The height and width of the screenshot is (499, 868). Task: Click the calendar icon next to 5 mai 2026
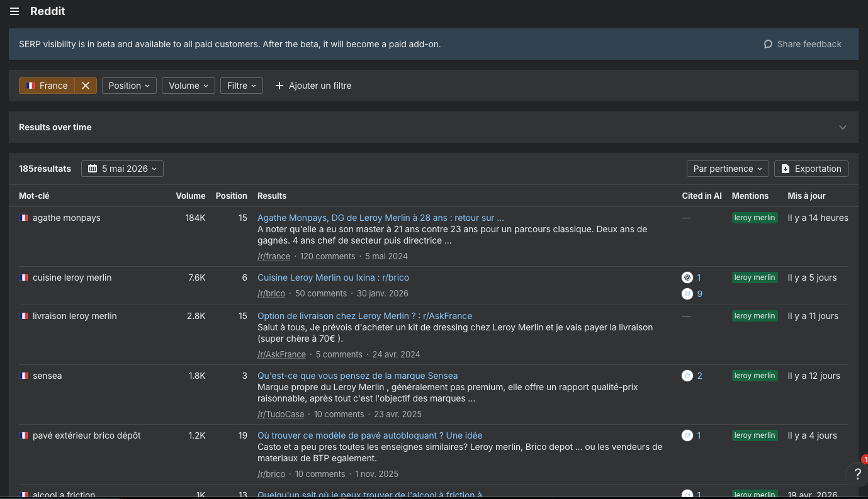point(93,169)
